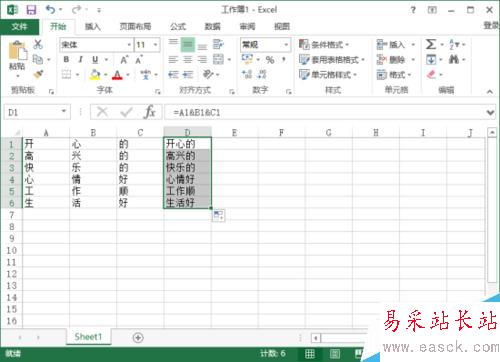Click the align right icon
The height and width of the screenshot is (362, 500).
[202, 60]
